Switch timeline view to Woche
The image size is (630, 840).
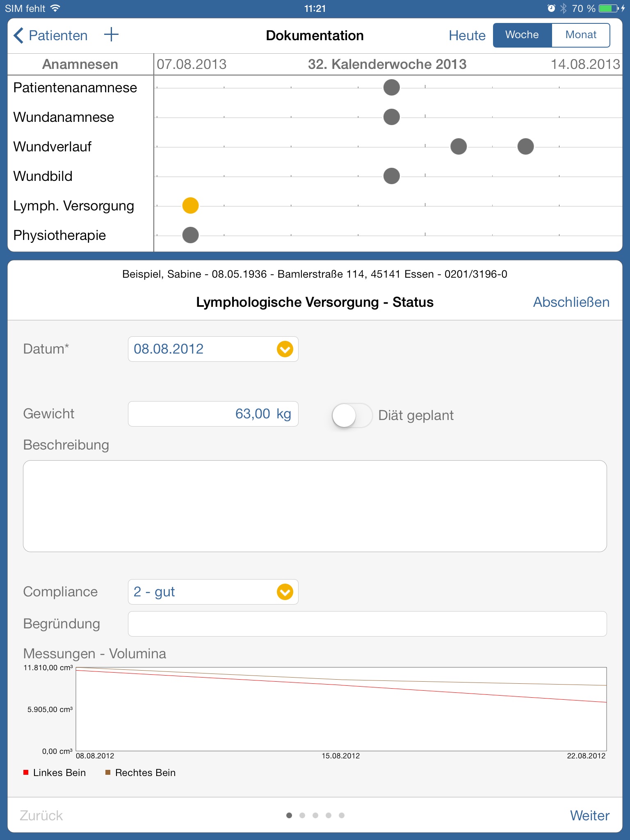(x=522, y=35)
